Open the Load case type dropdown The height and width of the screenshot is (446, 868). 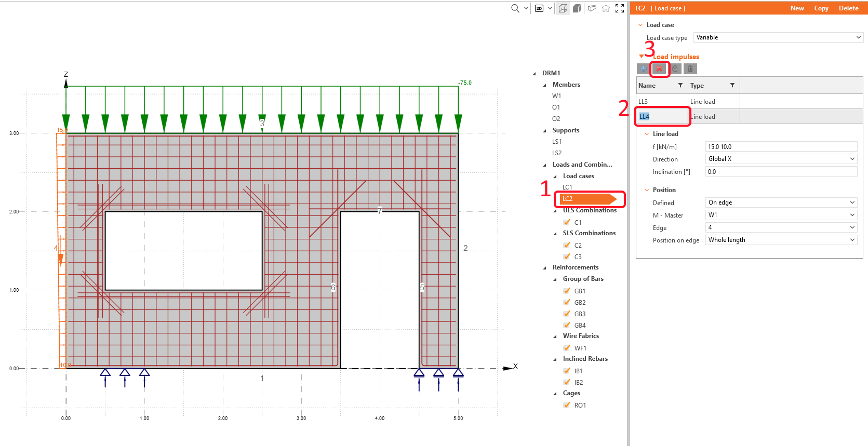point(778,37)
